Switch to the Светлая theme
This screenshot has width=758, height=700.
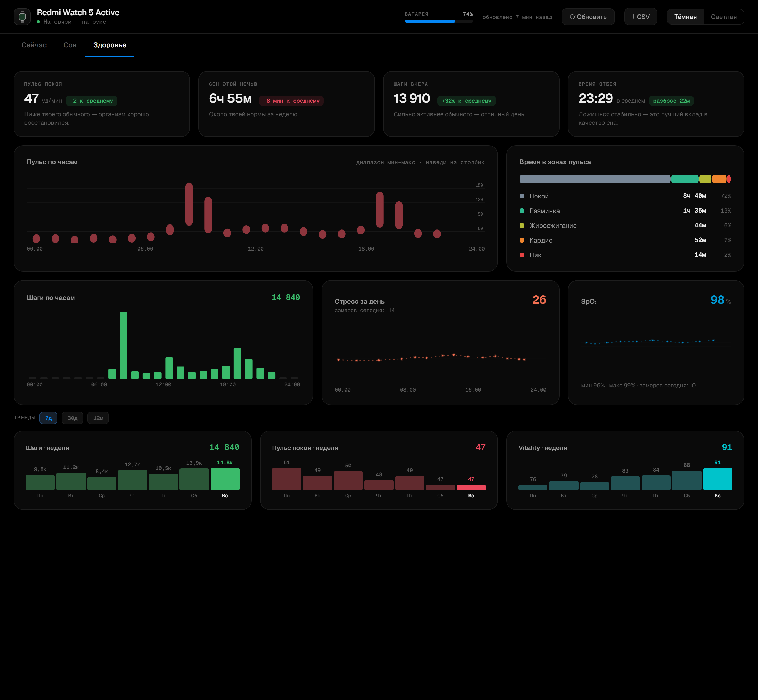(x=724, y=17)
